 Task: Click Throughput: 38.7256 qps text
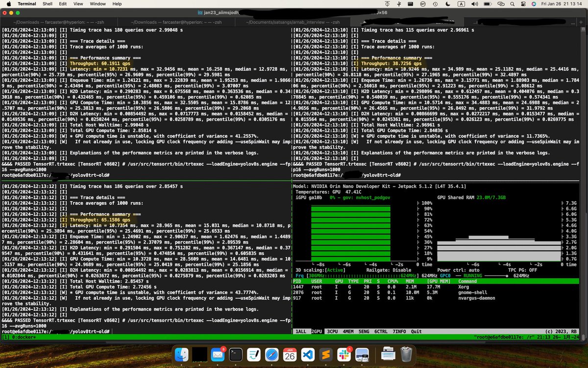[x=392, y=64]
